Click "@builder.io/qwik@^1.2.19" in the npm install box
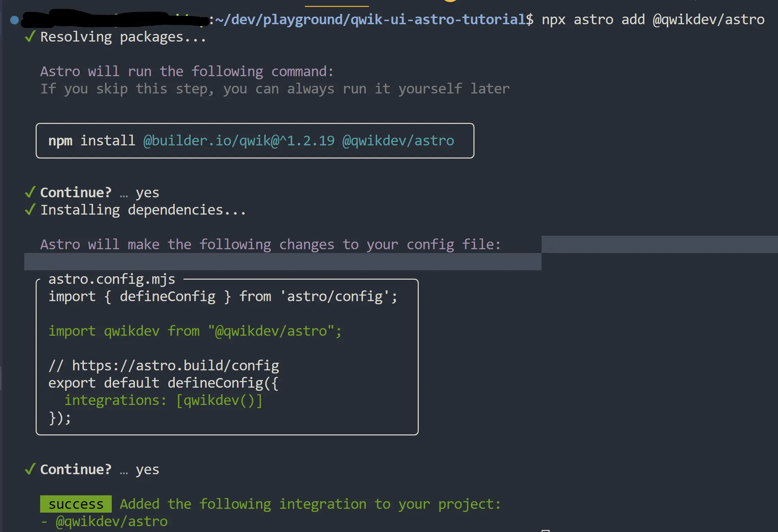The height and width of the screenshot is (532, 778). click(239, 141)
